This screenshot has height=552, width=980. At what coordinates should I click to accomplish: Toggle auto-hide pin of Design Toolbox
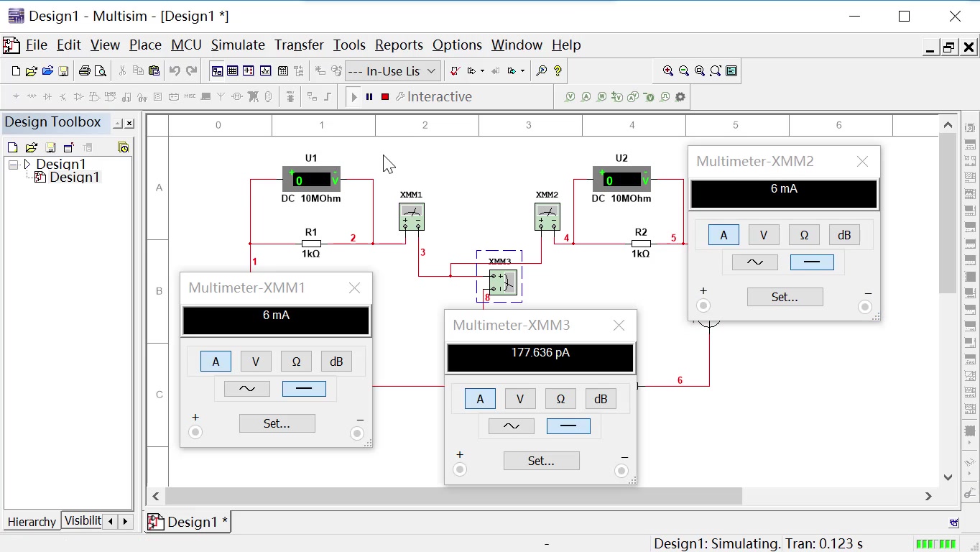pyautogui.click(x=118, y=124)
